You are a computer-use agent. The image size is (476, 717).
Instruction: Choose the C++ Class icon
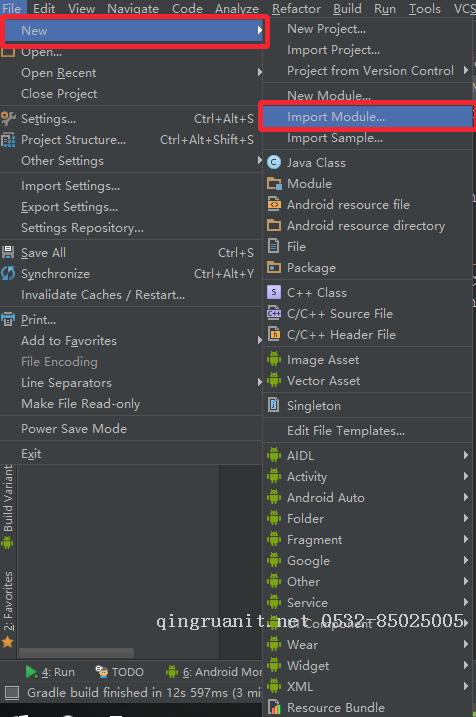click(x=273, y=292)
